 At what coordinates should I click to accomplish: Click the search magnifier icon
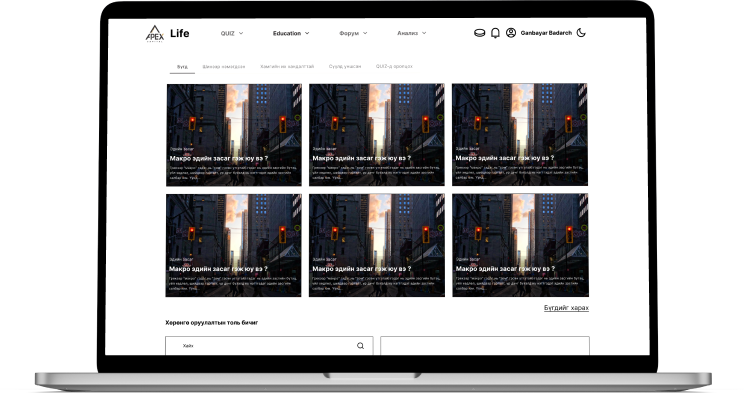tap(361, 346)
